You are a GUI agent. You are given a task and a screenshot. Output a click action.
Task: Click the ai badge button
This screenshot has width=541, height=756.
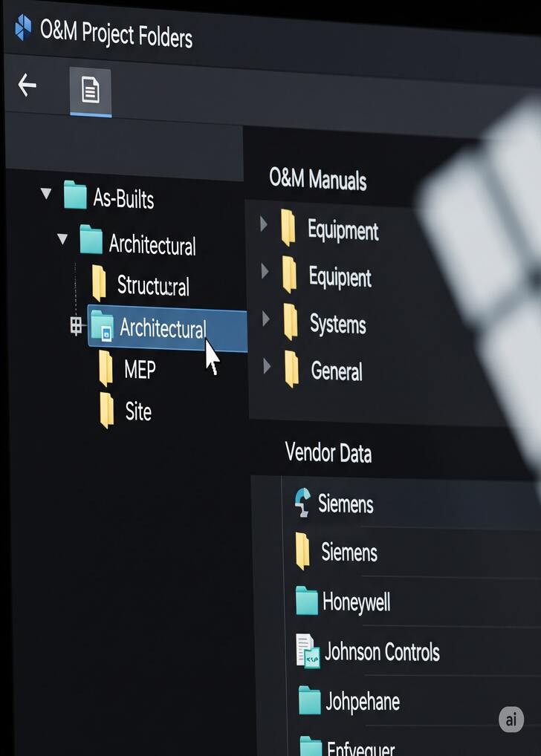[511, 720]
